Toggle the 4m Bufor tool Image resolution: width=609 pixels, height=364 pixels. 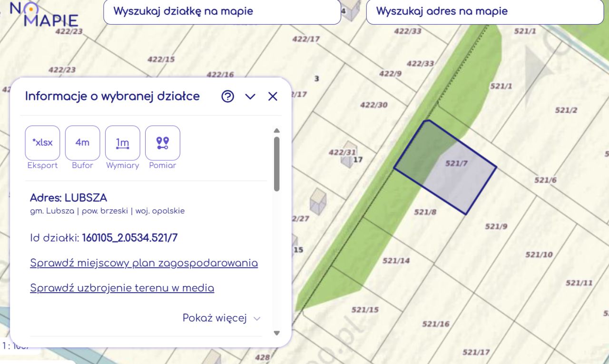point(82,143)
